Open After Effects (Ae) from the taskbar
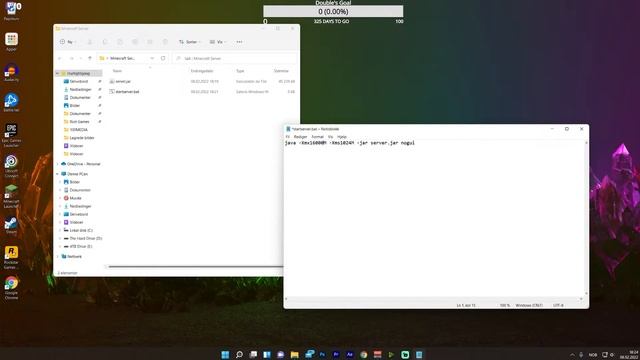Viewport: 640px width, 360px height. coord(350,354)
